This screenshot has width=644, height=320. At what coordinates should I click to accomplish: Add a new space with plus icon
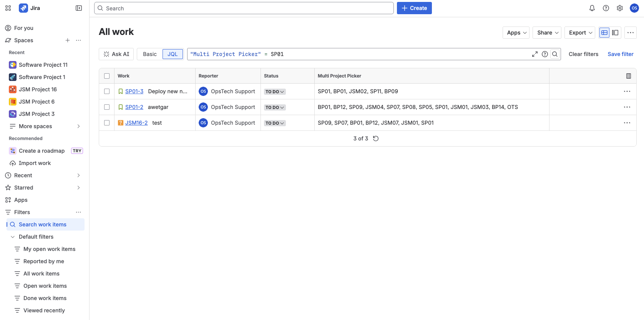point(68,40)
